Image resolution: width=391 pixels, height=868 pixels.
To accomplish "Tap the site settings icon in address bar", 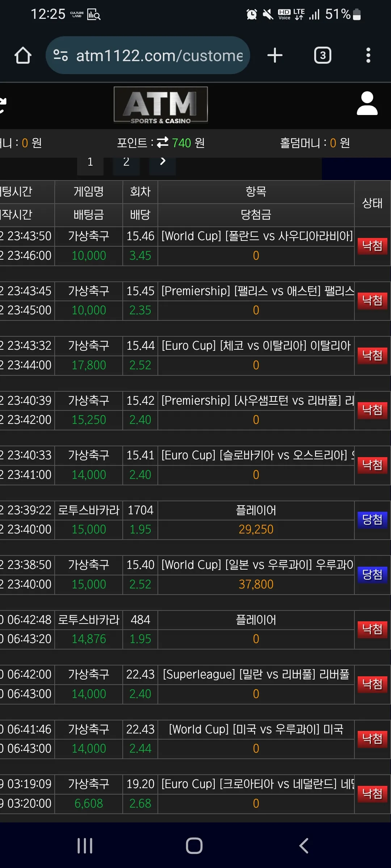I will coord(60,55).
